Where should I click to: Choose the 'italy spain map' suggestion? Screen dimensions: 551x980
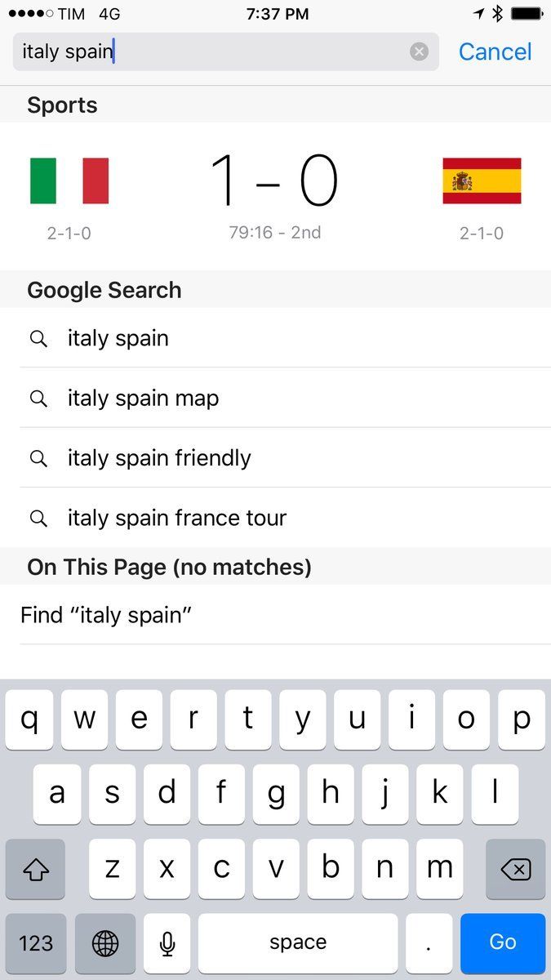click(143, 398)
